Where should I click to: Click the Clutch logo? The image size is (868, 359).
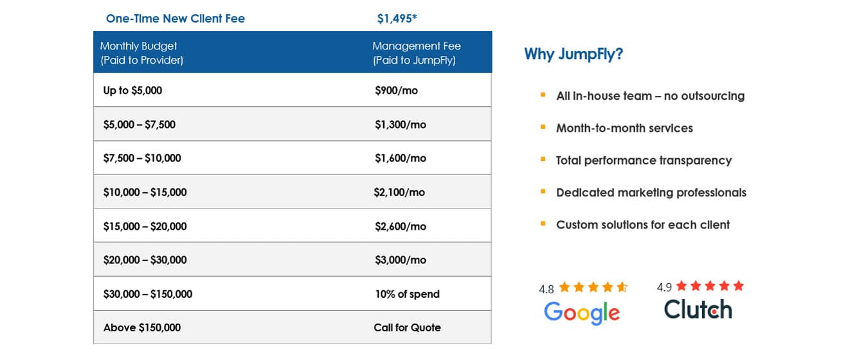698,309
